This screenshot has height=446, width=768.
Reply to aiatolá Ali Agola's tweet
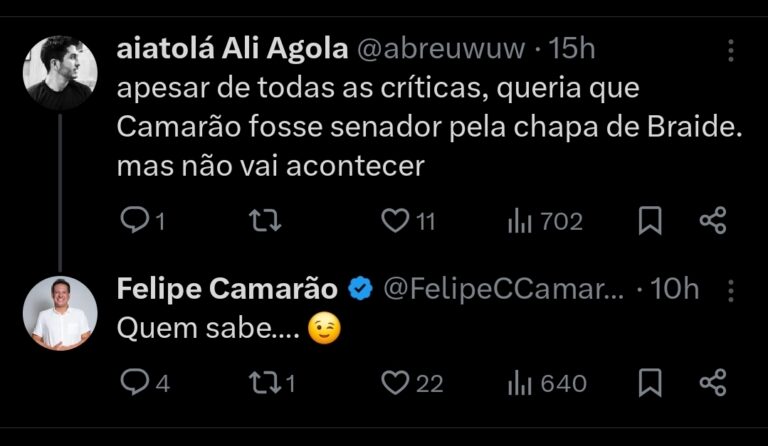coord(134,220)
